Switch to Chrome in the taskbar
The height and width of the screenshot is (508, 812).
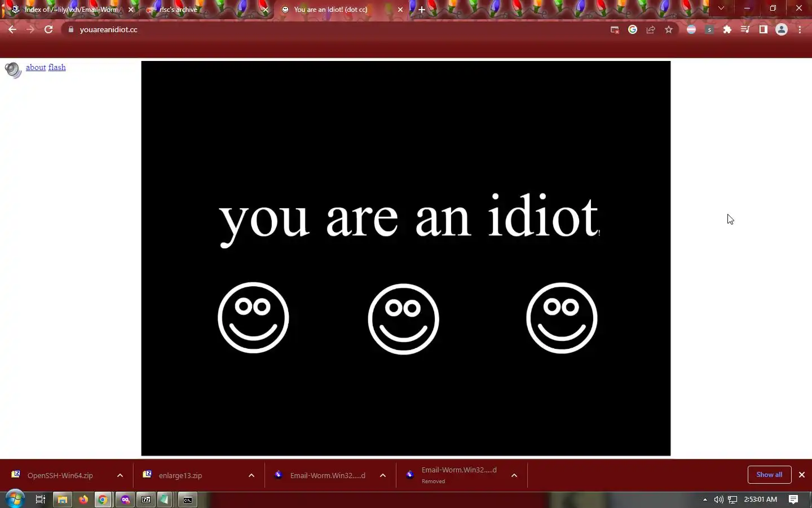pos(103,500)
